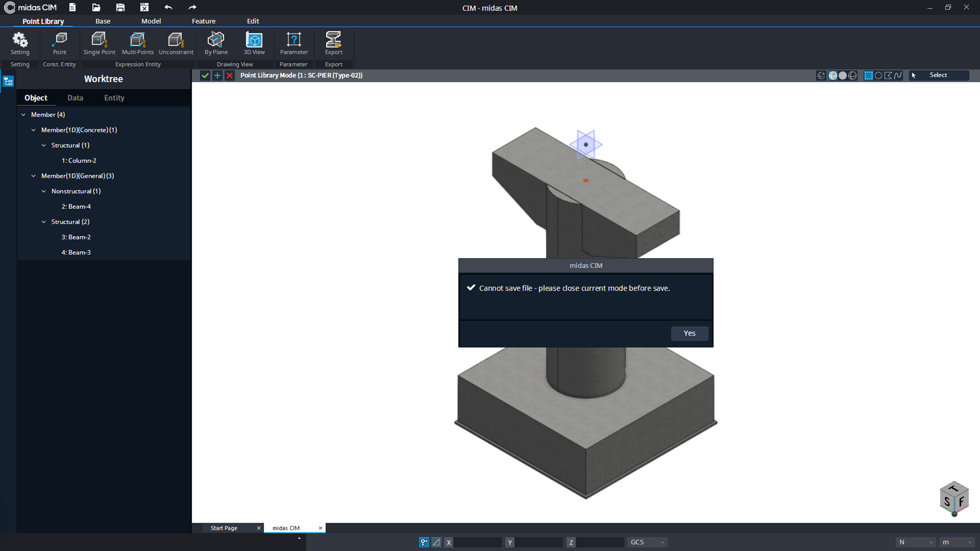Choose freehand curve selection mode

pos(898,75)
